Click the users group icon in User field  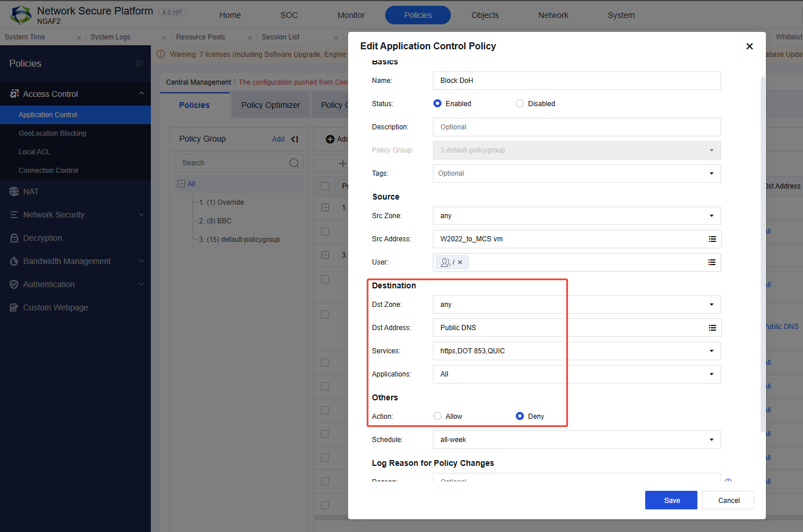point(445,262)
